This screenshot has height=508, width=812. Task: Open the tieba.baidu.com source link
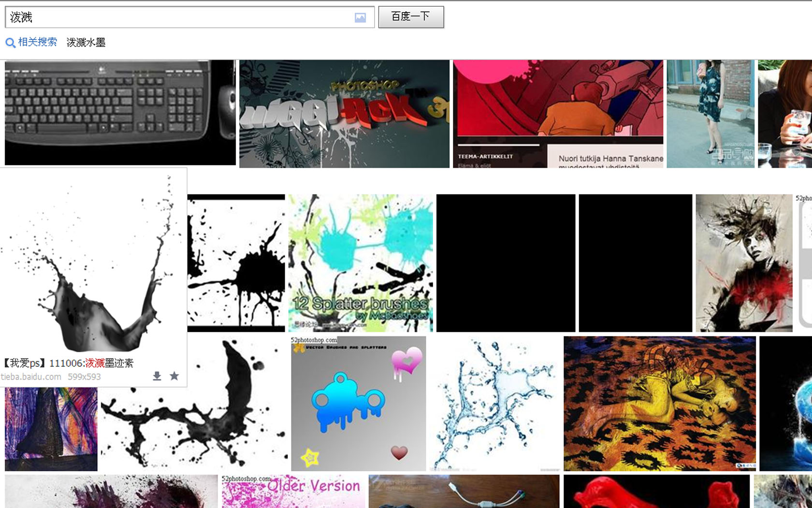pyautogui.click(x=31, y=376)
